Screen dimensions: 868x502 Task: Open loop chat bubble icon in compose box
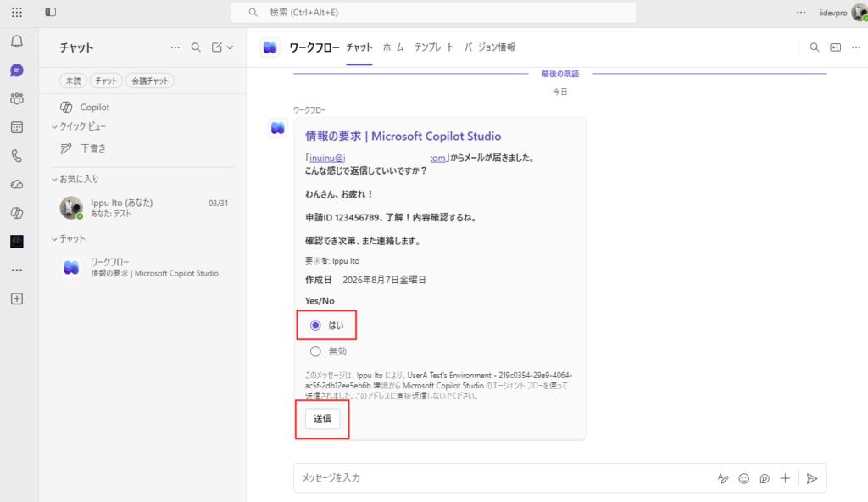coord(765,478)
